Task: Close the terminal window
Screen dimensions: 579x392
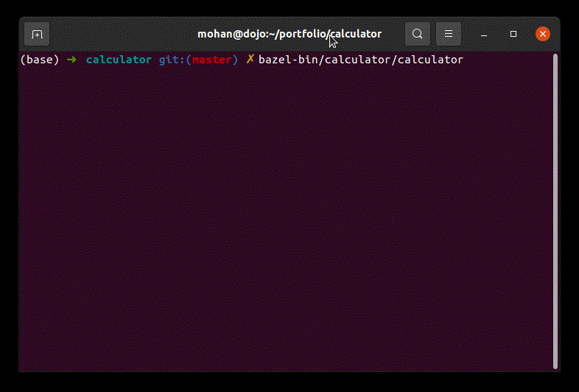Action: (x=543, y=34)
